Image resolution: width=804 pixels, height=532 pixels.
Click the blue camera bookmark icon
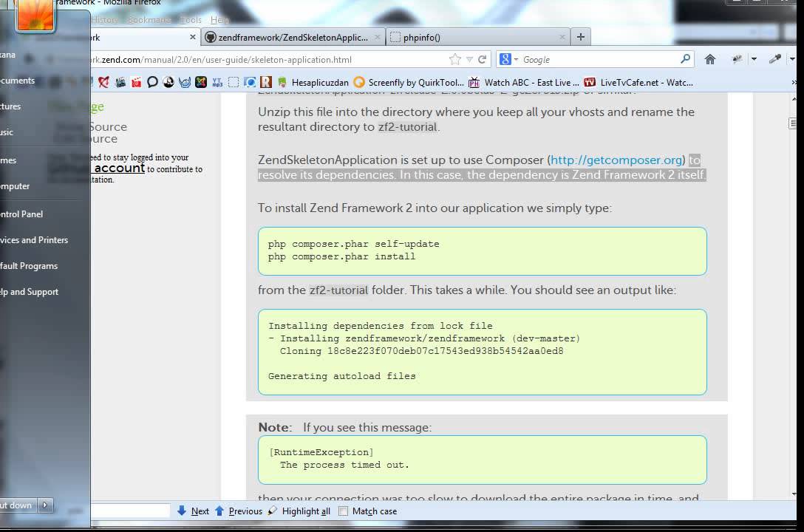click(x=250, y=82)
